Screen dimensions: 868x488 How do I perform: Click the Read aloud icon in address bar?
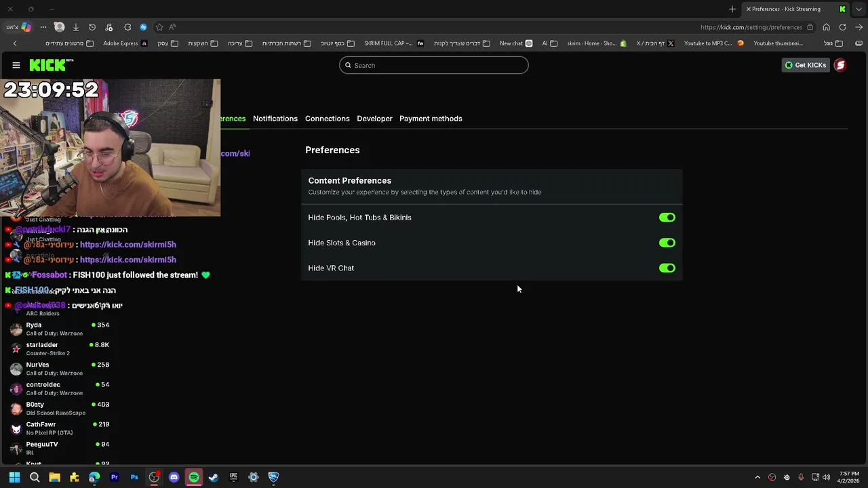tap(173, 27)
